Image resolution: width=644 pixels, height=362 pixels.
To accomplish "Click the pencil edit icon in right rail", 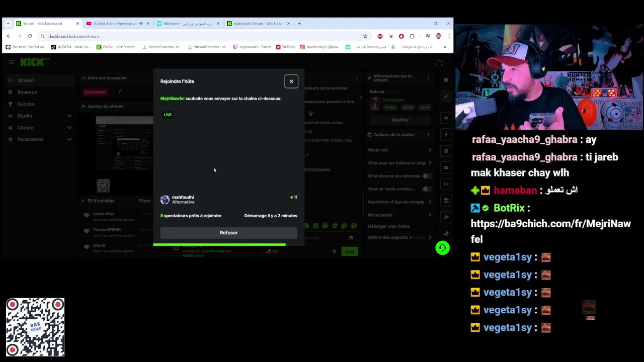I will tap(446, 97).
